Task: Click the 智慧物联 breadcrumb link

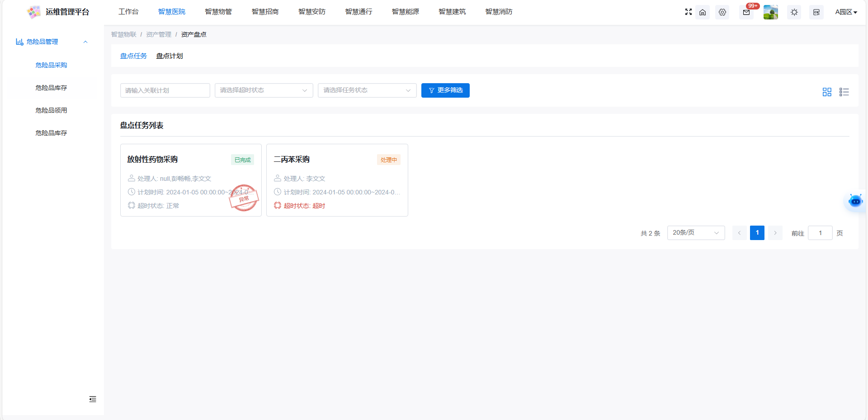Action: [x=123, y=34]
